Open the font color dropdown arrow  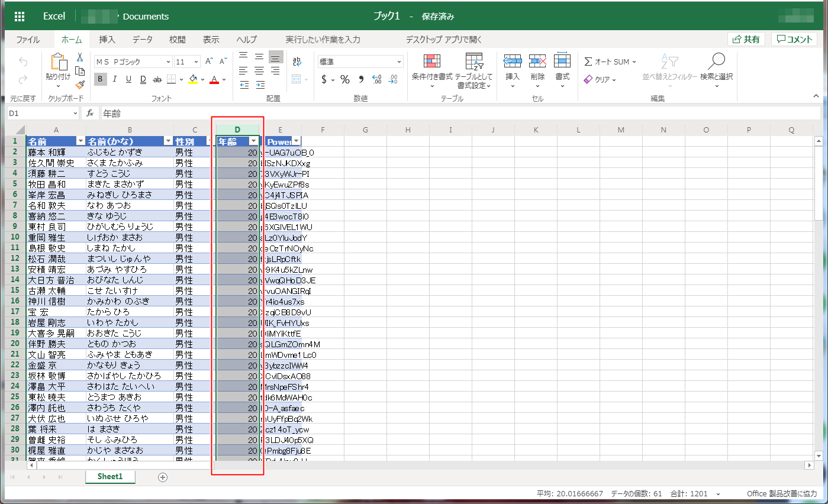coord(224,79)
